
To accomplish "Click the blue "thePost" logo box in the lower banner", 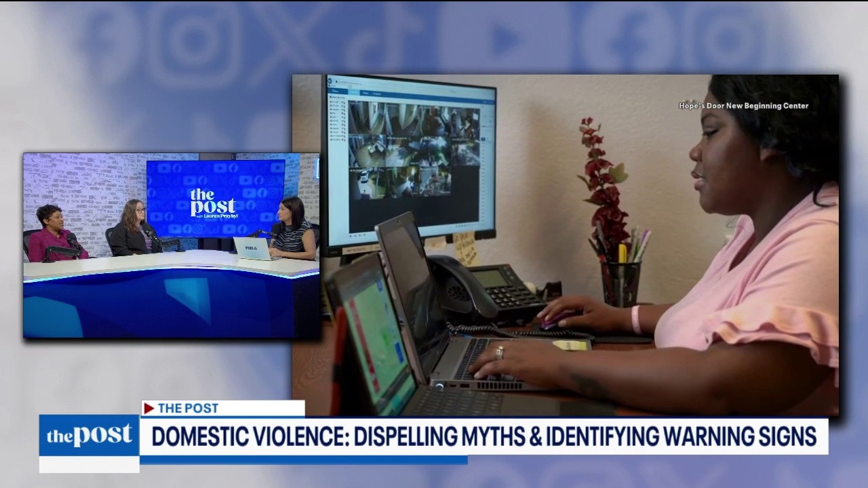I will pyautogui.click(x=89, y=435).
